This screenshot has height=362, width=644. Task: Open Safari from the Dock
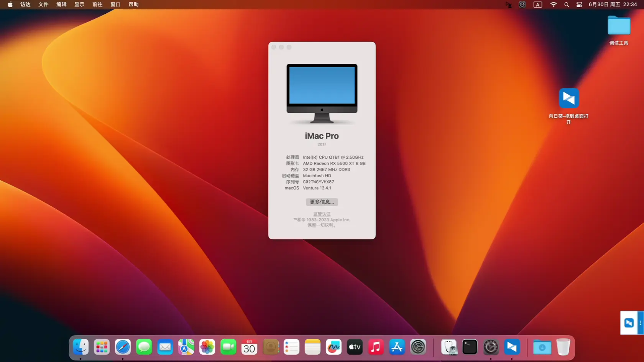pos(123,347)
